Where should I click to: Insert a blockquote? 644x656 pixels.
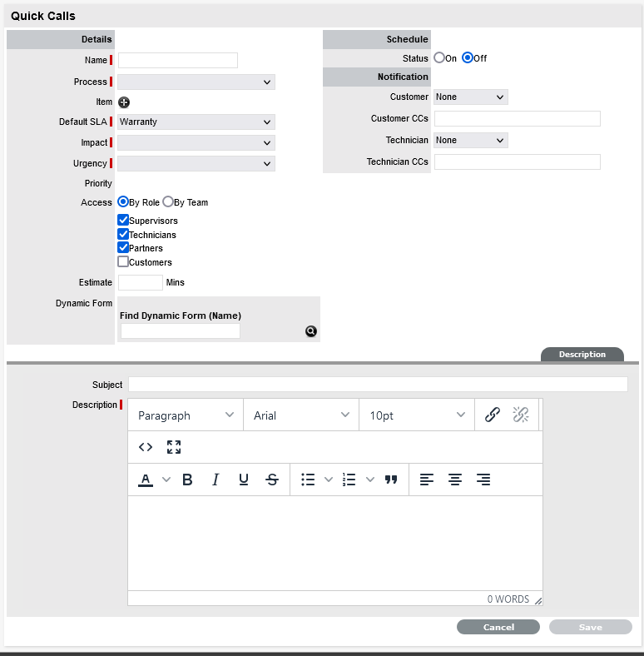(x=391, y=480)
